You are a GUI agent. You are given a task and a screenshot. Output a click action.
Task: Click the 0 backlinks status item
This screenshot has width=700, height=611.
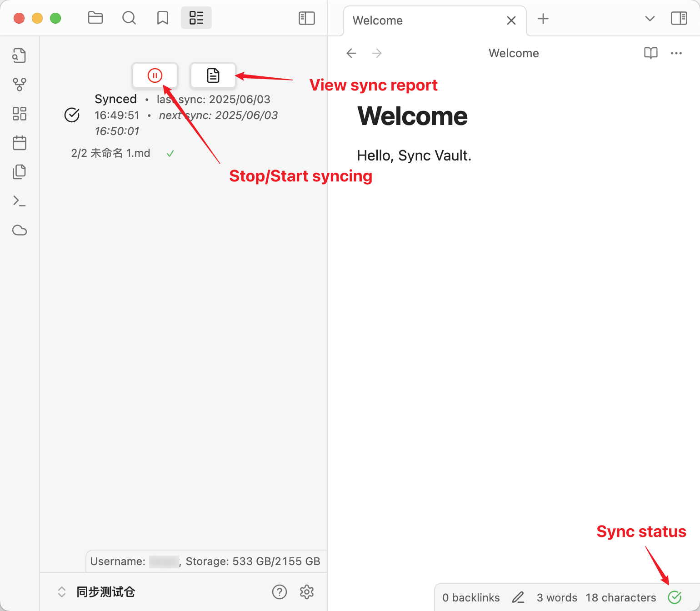pos(471,597)
